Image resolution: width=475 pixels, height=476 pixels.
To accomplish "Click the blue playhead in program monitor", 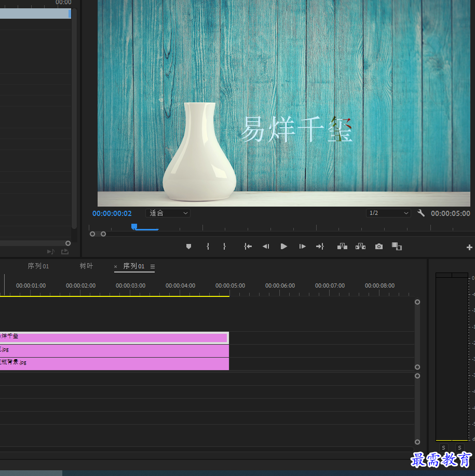I will tap(134, 226).
